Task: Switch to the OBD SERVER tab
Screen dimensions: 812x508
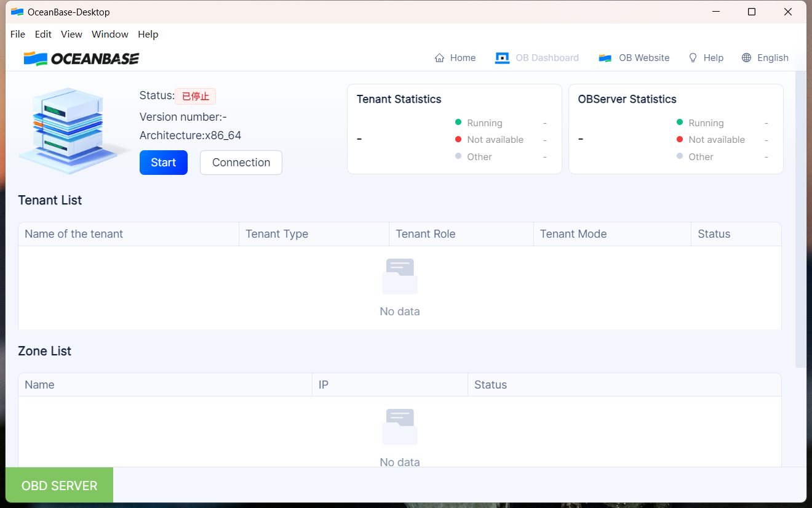Action: (x=59, y=485)
